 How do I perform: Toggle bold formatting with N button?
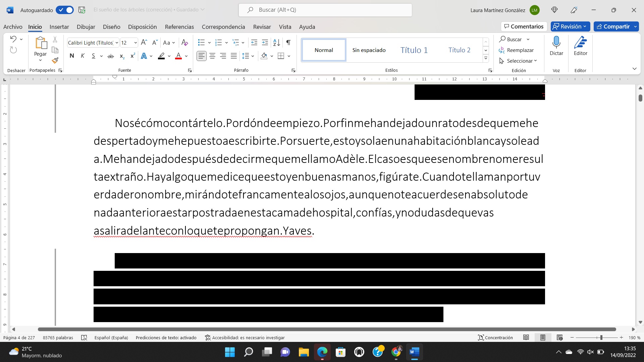(71, 56)
